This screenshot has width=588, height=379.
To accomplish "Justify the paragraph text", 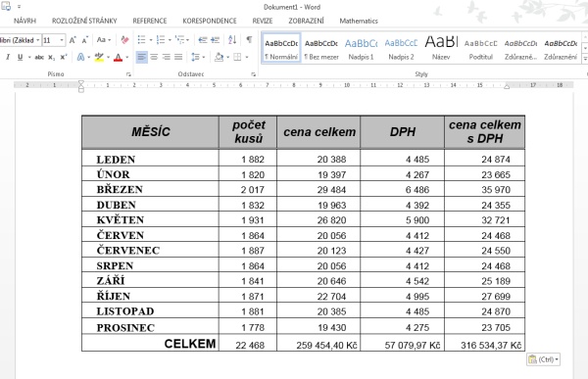I will pyautogui.click(x=178, y=57).
